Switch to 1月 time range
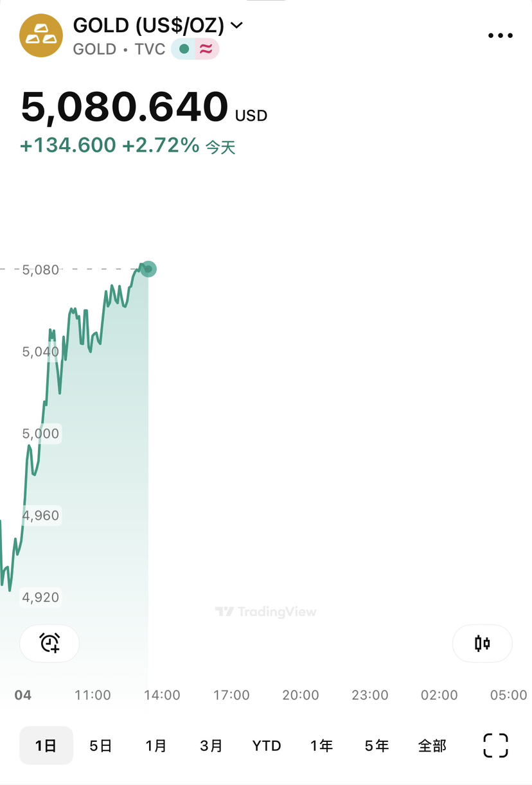532x785 pixels. (x=156, y=746)
